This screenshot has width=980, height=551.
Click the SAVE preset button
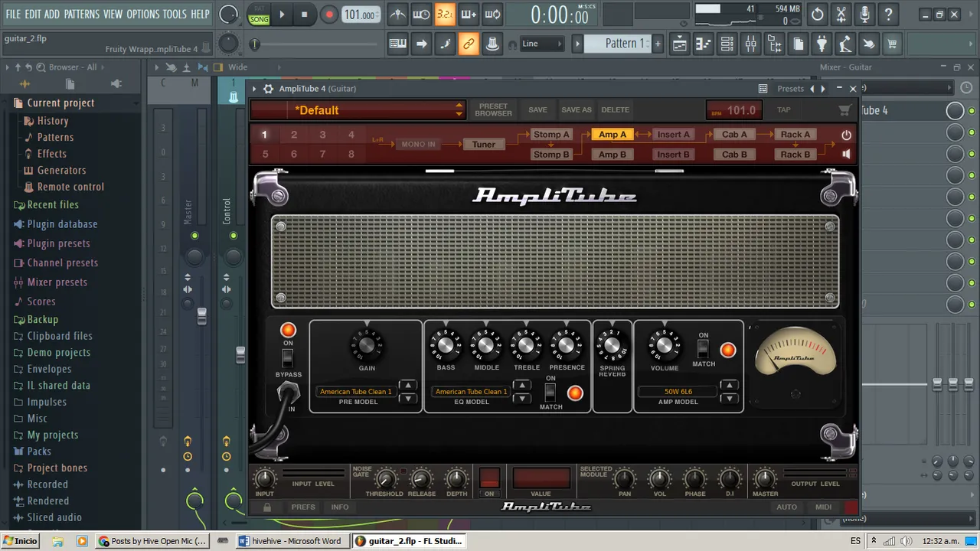point(538,110)
